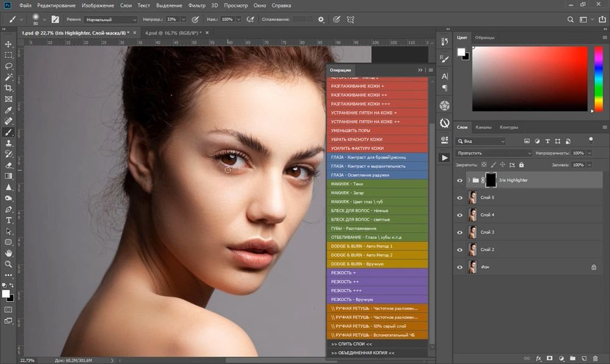
Task: Click inside the red color picker field
Action: 531,79
